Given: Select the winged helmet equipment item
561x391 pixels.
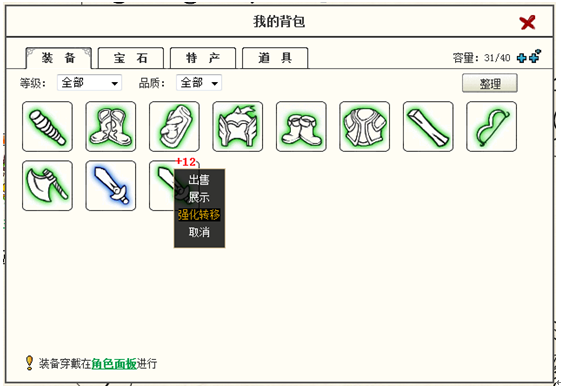Looking at the screenshot, I should [238, 126].
